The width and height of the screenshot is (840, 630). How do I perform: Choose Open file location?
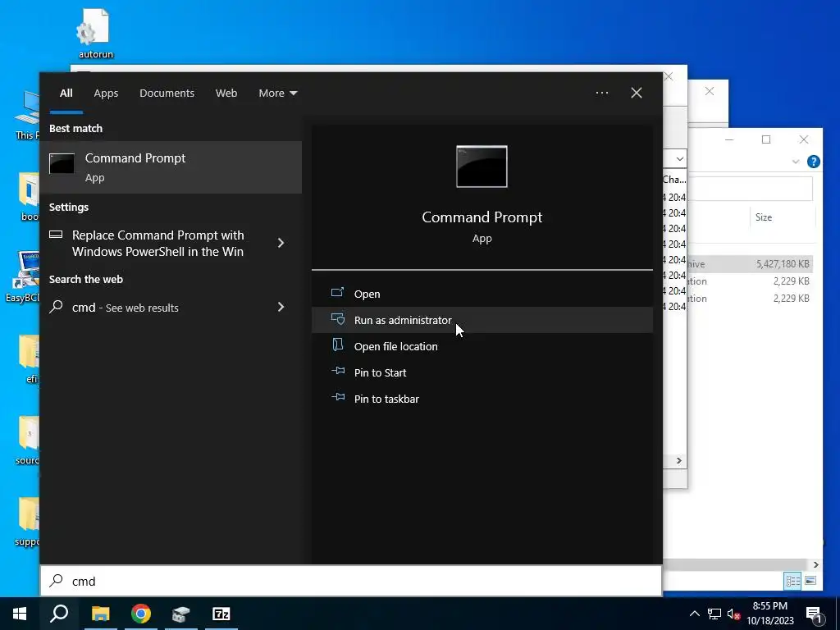coord(482,346)
